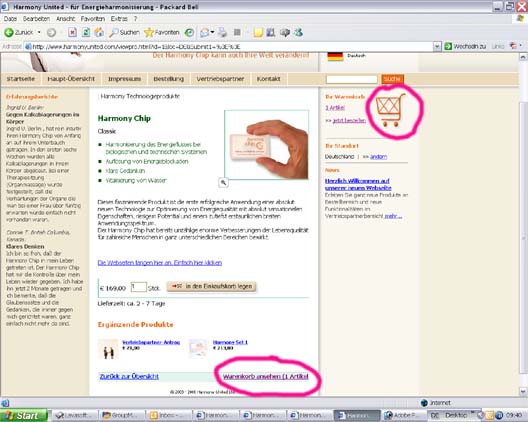Image resolution: width=528 pixels, height=422 pixels.
Task: Open the Impressum navigation tab
Action: click(124, 79)
